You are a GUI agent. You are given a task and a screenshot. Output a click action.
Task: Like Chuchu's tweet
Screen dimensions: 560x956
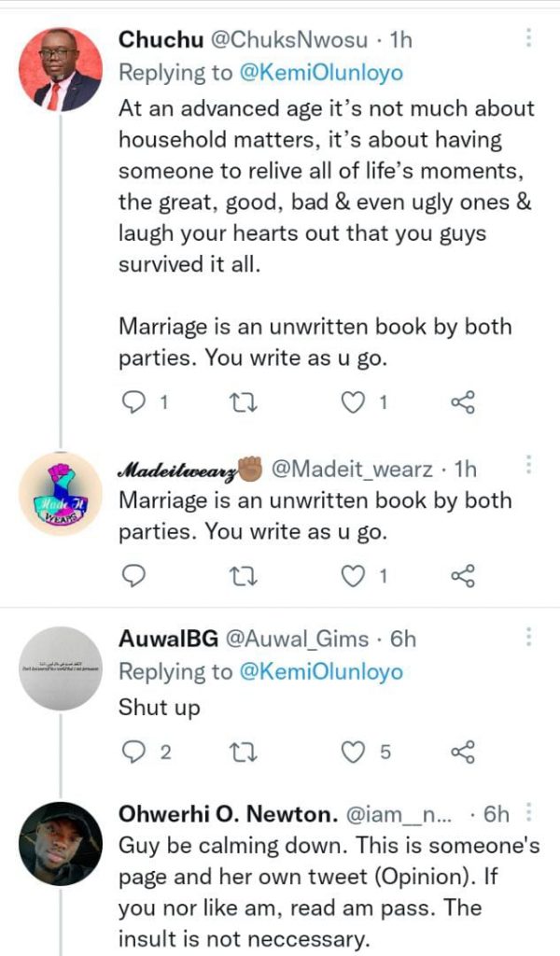click(353, 402)
